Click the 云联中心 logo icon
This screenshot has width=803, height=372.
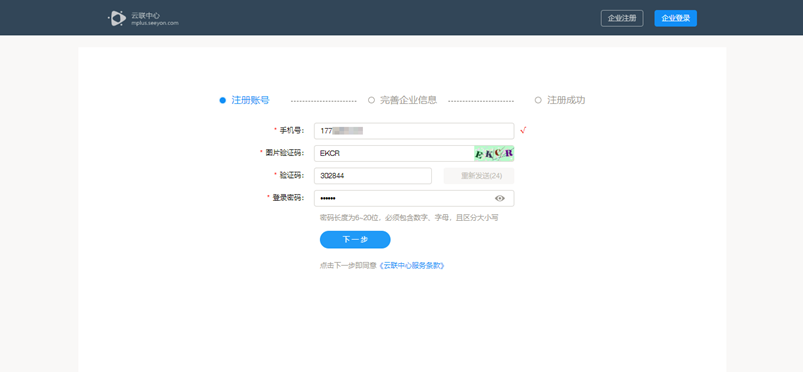117,18
